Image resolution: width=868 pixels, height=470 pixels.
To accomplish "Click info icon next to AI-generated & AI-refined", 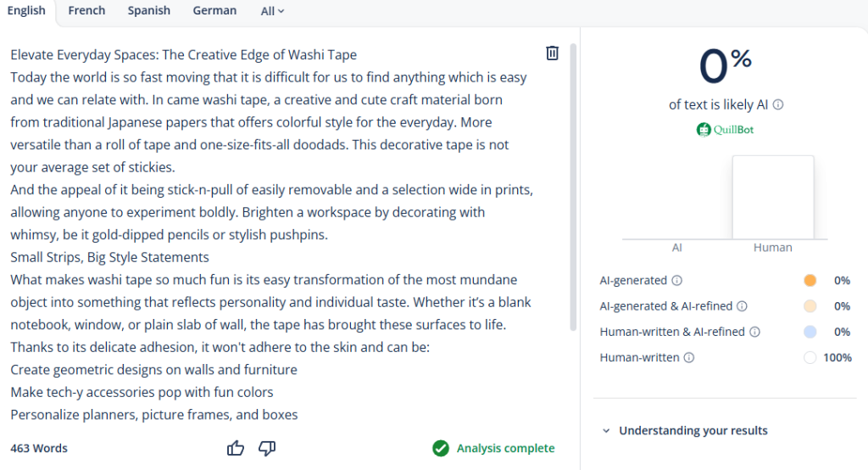I will 742,306.
